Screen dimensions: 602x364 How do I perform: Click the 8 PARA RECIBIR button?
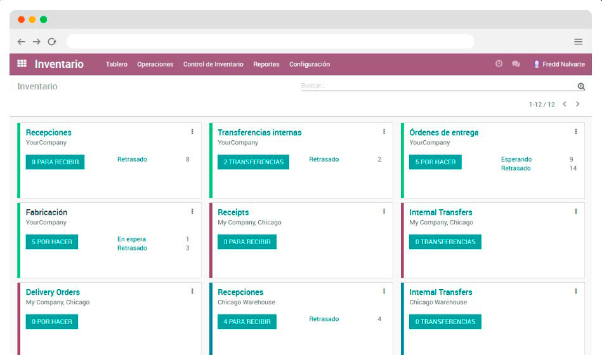(x=55, y=162)
